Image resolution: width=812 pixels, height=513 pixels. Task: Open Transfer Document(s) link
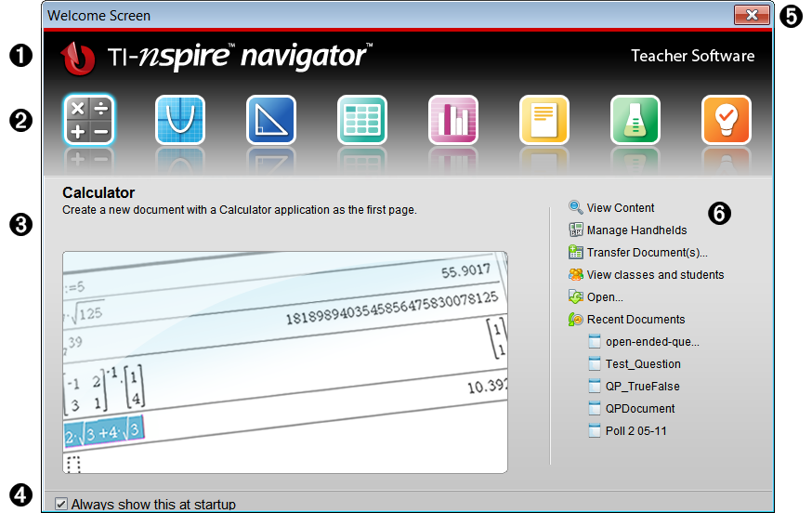[x=647, y=253]
